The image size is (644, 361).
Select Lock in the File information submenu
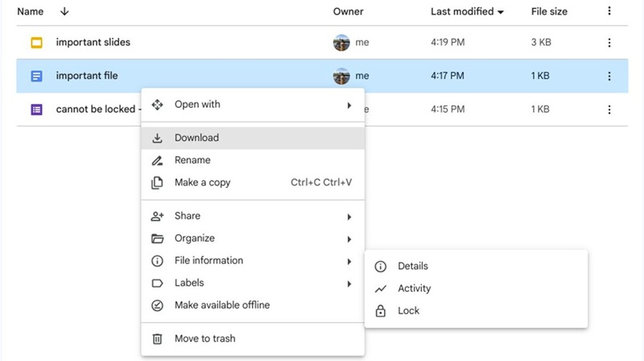point(476,311)
